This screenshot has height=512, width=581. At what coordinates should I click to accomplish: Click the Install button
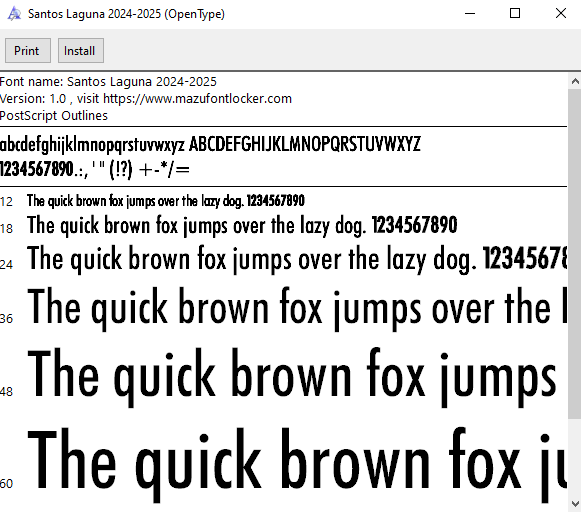80,50
